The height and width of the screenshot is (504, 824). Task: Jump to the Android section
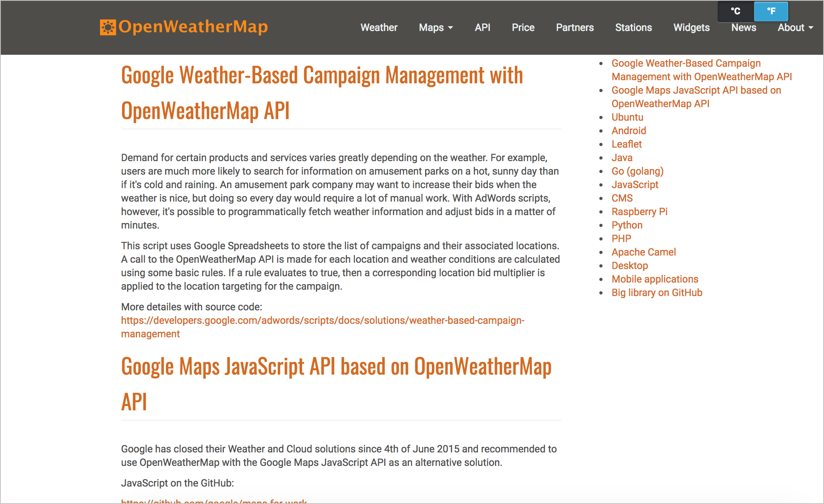[629, 131]
